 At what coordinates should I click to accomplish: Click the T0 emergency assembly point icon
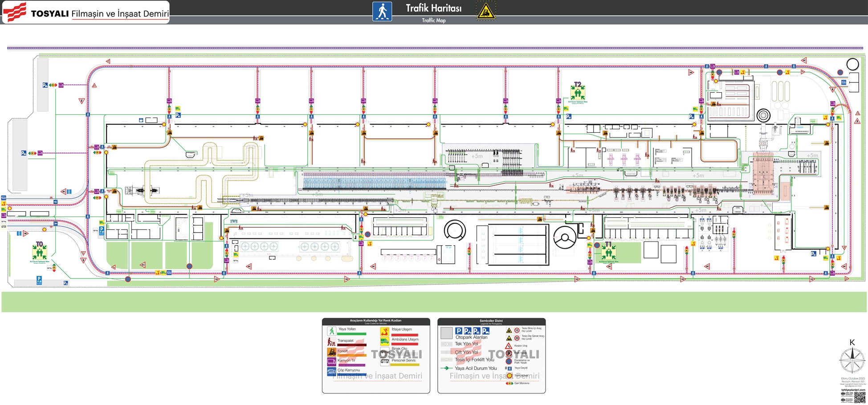39,252
